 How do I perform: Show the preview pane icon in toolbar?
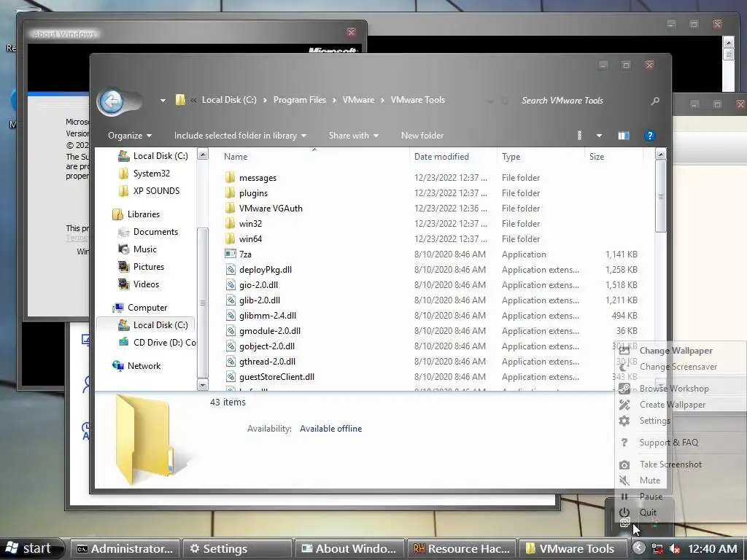624,136
